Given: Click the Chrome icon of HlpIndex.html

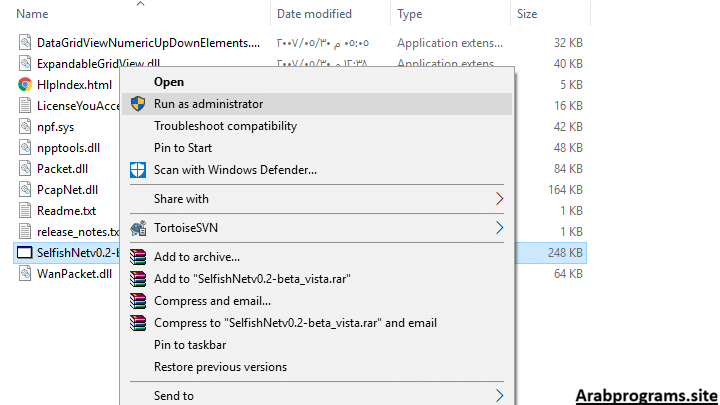Looking at the screenshot, I should point(25,84).
